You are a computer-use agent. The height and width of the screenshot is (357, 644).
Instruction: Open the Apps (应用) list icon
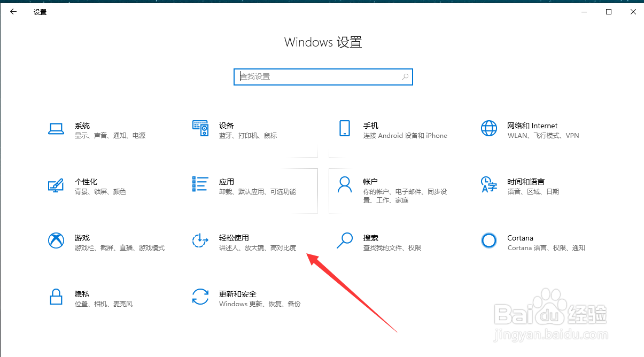click(200, 184)
